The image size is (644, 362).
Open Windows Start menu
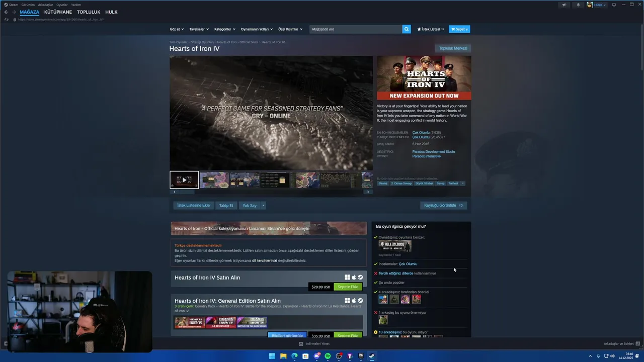272,356
